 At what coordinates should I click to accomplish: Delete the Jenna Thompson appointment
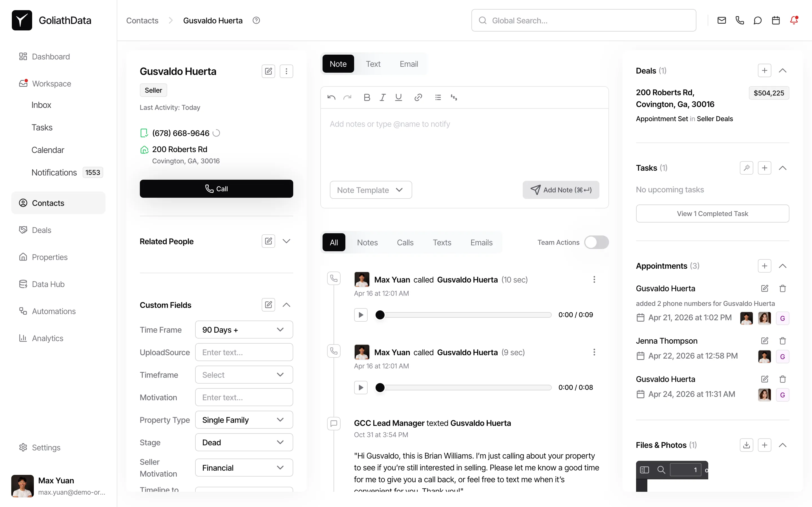[782, 341]
